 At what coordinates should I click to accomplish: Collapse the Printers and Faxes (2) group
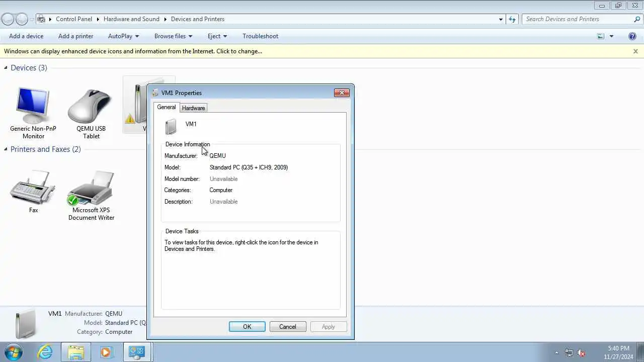6,149
